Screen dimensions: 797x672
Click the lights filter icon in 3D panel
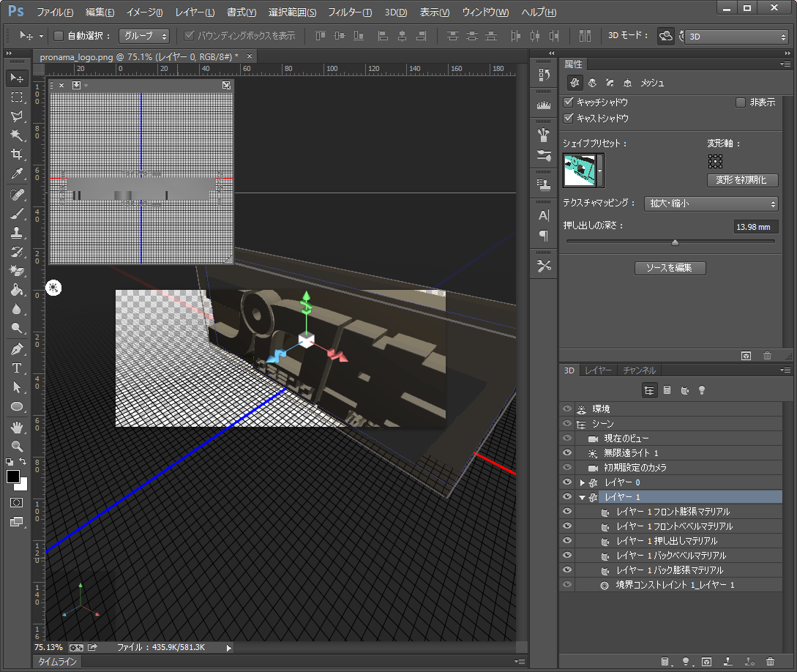click(x=702, y=391)
